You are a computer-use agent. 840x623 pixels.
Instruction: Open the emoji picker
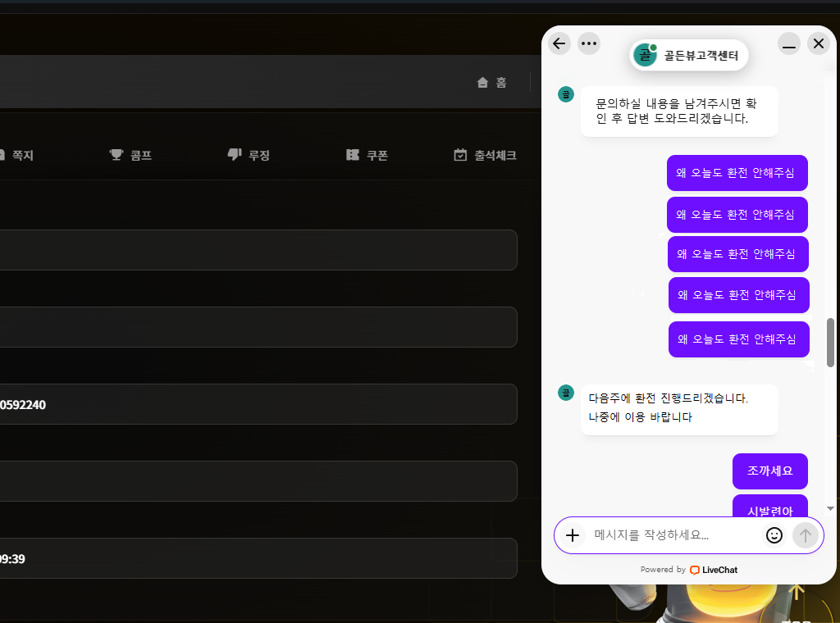pyautogui.click(x=774, y=535)
